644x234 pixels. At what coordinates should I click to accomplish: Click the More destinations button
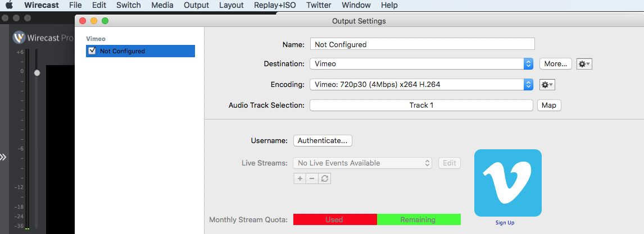(x=555, y=64)
